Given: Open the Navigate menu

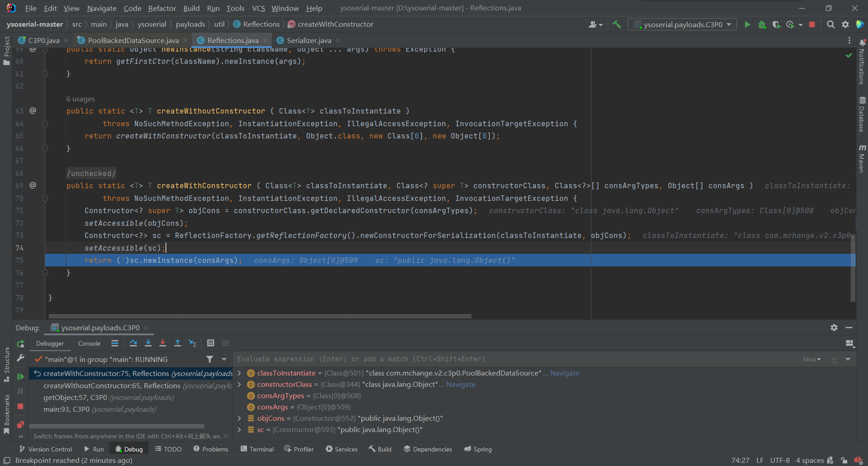Looking at the screenshot, I should tap(101, 8).
